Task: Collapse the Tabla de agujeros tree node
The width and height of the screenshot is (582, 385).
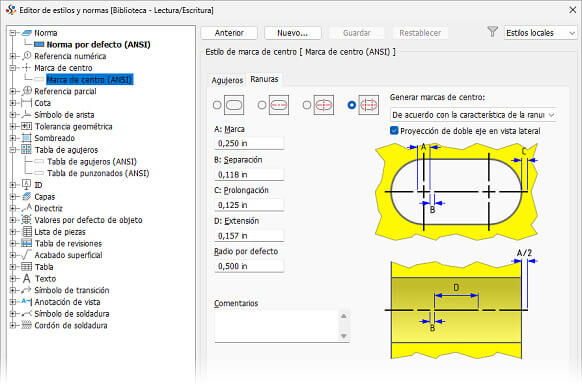Action: tap(13, 150)
